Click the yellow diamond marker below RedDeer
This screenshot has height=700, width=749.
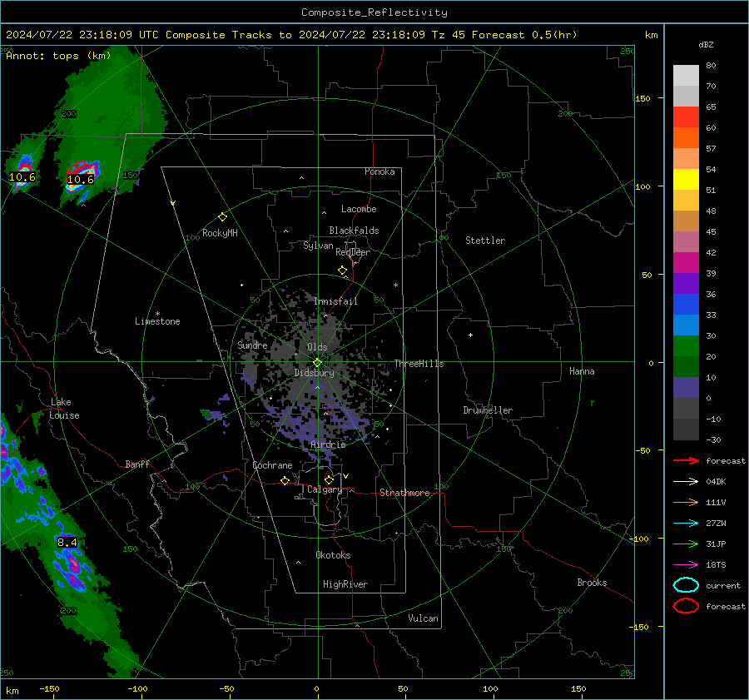coord(342,271)
